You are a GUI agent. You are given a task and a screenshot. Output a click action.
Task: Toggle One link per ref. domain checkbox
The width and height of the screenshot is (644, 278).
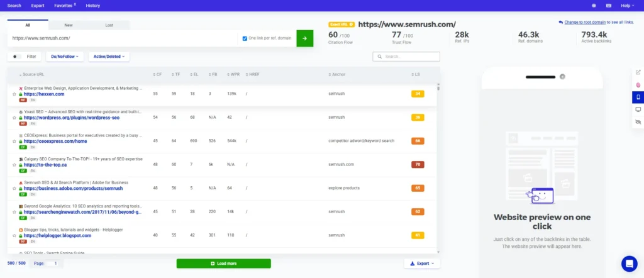pos(245,38)
